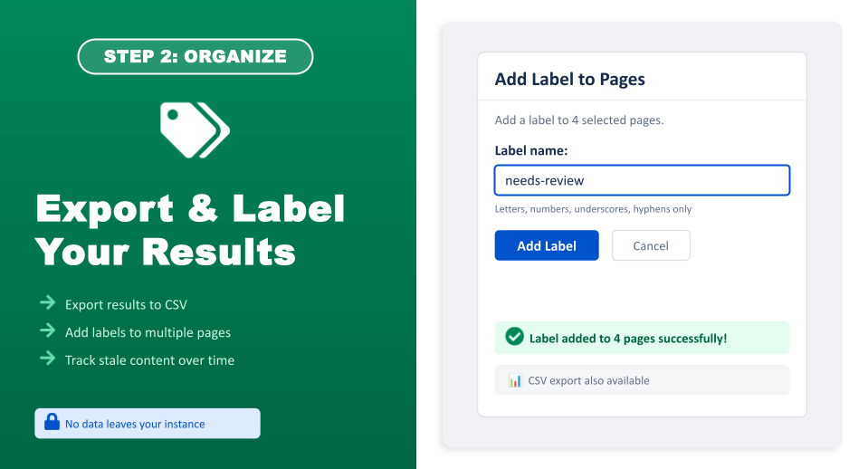Click the CSV export also available text
Image resolution: width=868 pixels, height=469 pixels.
click(x=588, y=380)
